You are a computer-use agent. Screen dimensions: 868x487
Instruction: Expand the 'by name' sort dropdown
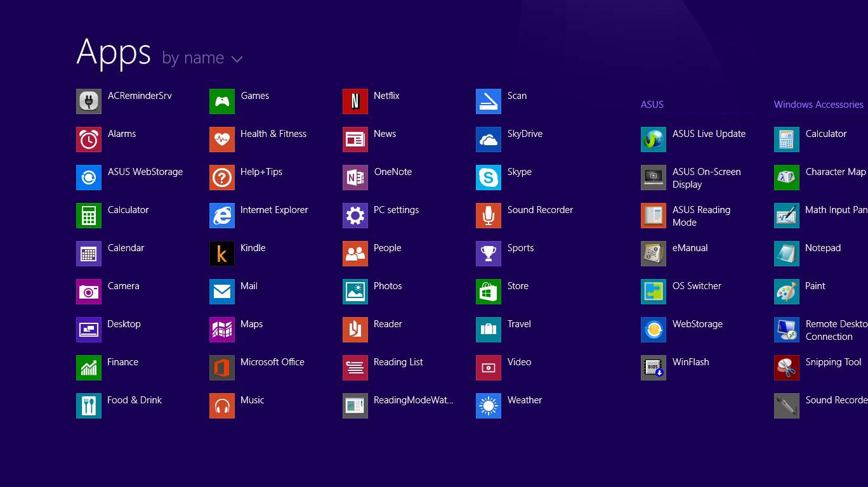coord(202,58)
